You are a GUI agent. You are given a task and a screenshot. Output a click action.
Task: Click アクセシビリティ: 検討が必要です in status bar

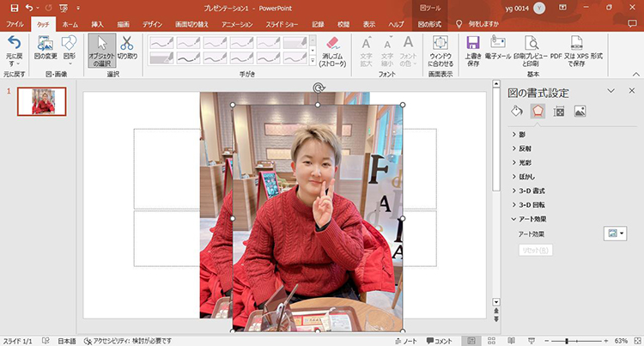point(127,341)
